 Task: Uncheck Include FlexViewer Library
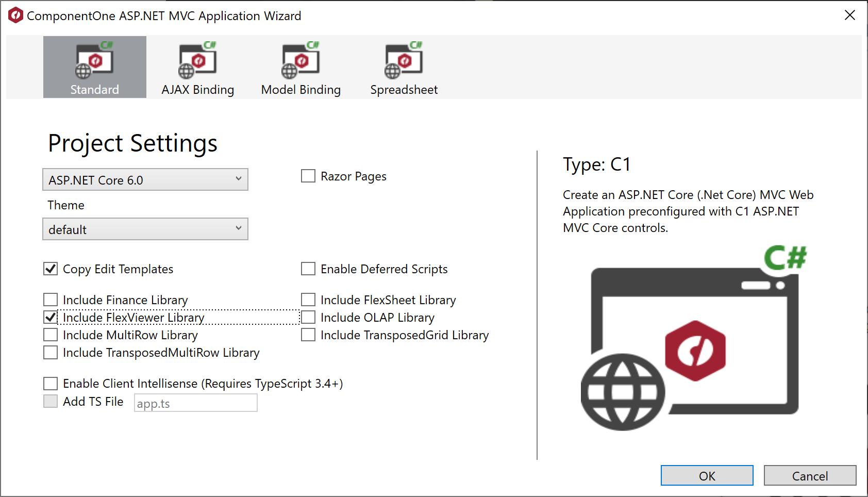click(x=51, y=318)
